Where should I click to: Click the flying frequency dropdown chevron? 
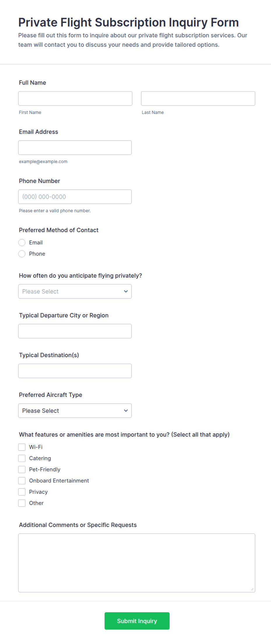click(x=126, y=291)
